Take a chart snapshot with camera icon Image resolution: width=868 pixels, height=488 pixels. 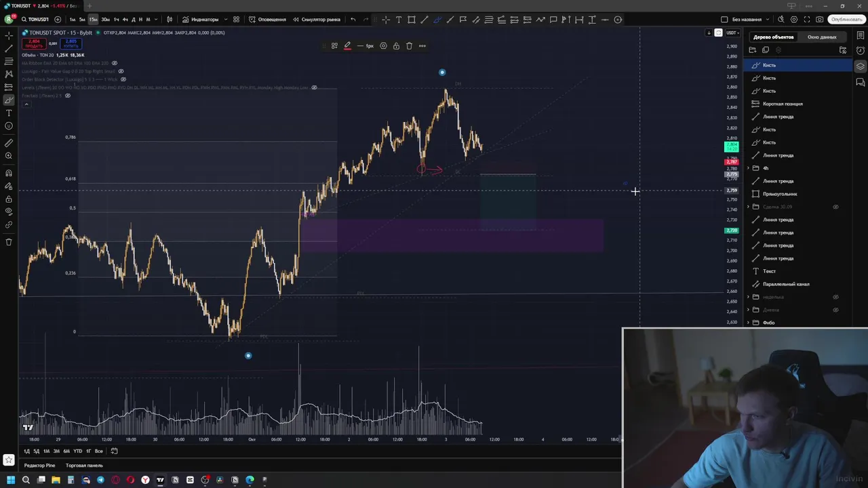pos(820,20)
